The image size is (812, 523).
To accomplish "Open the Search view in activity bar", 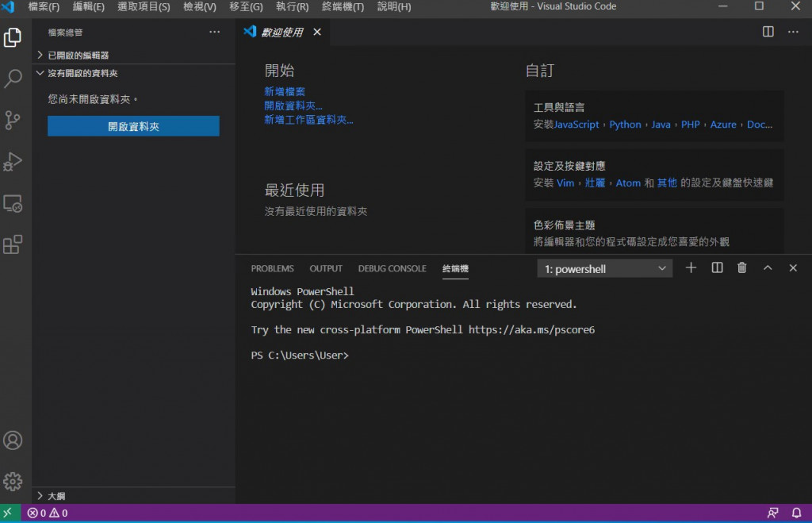I will (x=13, y=79).
